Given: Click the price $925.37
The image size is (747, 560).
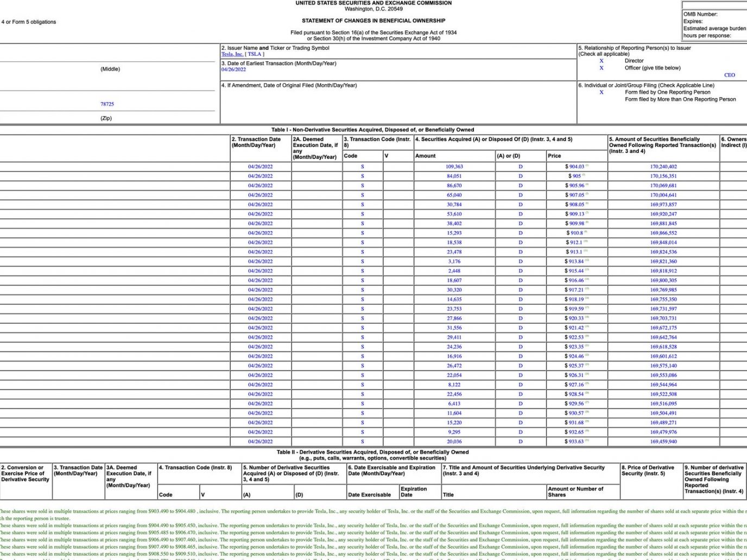Looking at the screenshot, I should tap(574, 366).
